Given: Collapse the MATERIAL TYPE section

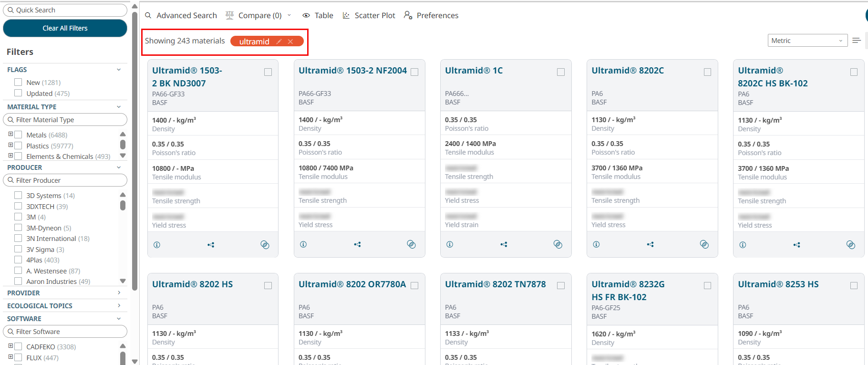Looking at the screenshot, I should point(119,107).
